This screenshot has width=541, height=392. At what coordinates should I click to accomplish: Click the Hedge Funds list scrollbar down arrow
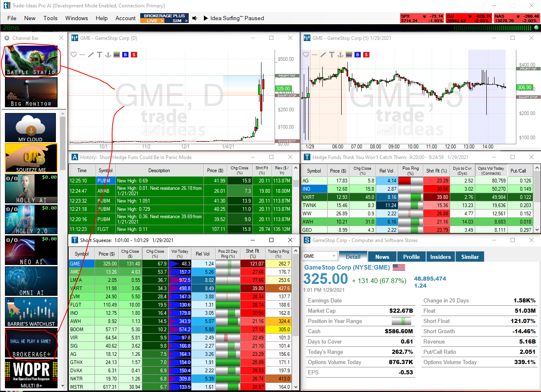(536, 230)
